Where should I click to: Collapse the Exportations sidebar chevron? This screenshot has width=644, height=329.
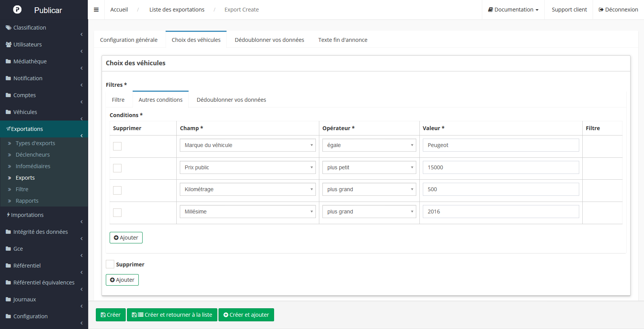pyautogui.click(x=82, y=136)
